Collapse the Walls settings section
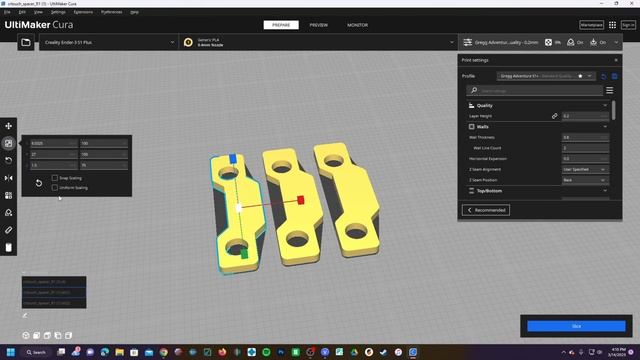The width and height of the screenshot is (640, 360). [605, 127]
